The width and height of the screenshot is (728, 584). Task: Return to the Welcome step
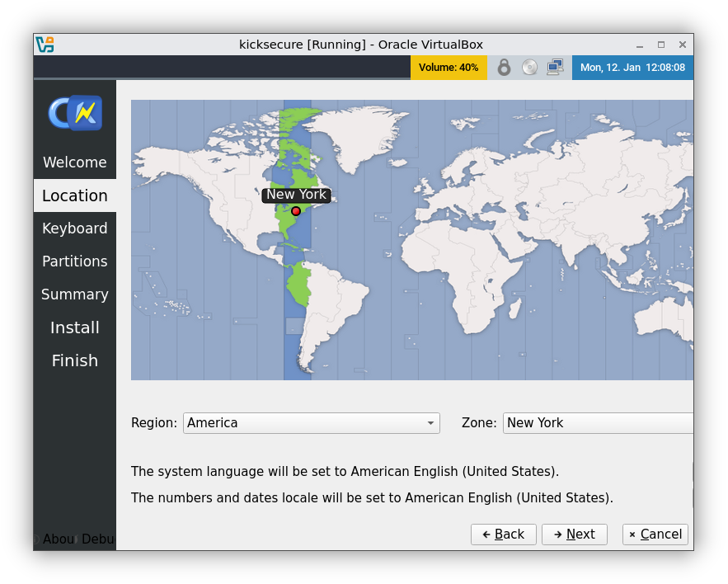pyautogui.click(x=74, y=162)
